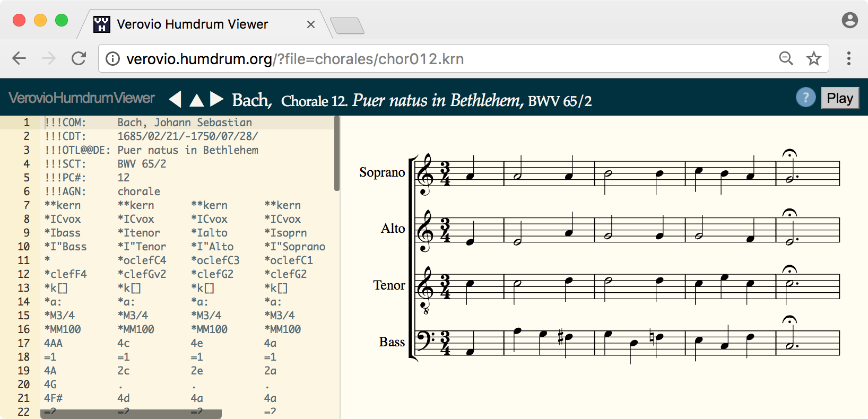Open a new browser tab

point(347,25)
